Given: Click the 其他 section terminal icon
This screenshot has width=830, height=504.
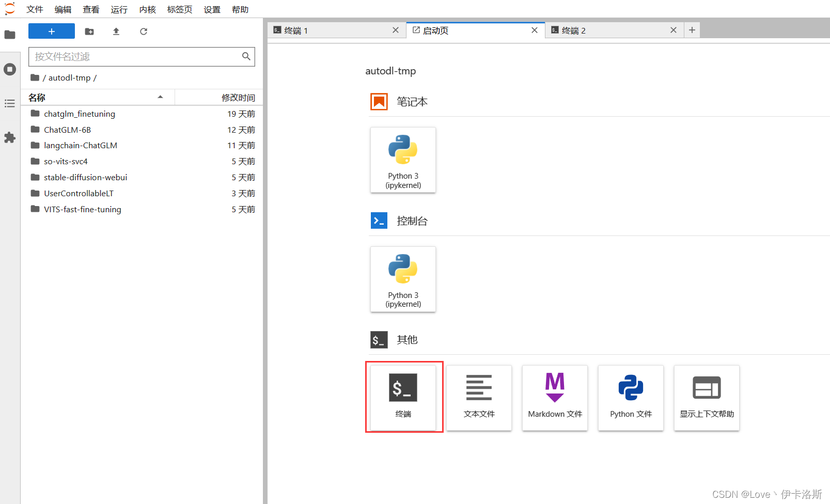Looking at the screenshot, I should click(379, 340).
